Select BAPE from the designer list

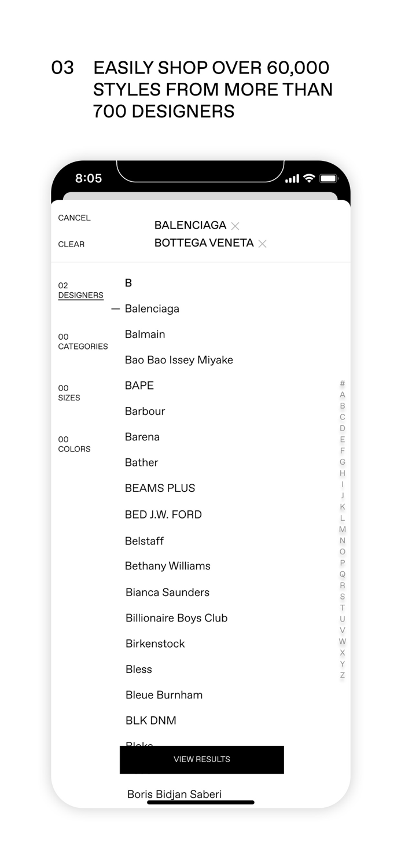(139, 385)
